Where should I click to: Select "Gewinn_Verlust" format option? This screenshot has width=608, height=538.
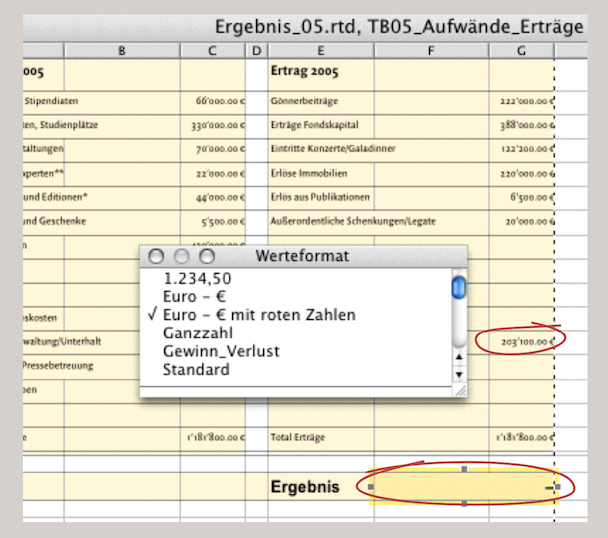tap(221, 351)
